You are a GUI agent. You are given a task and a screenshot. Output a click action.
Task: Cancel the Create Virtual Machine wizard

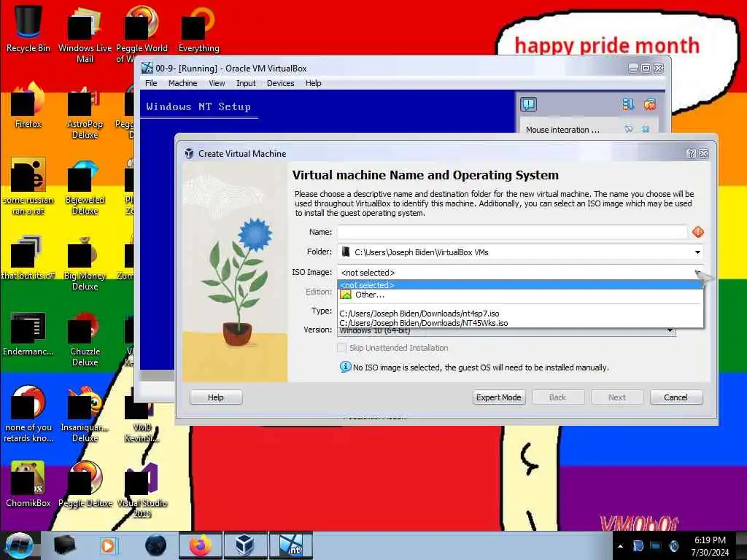pyautogui.click(x=676, y=397)
